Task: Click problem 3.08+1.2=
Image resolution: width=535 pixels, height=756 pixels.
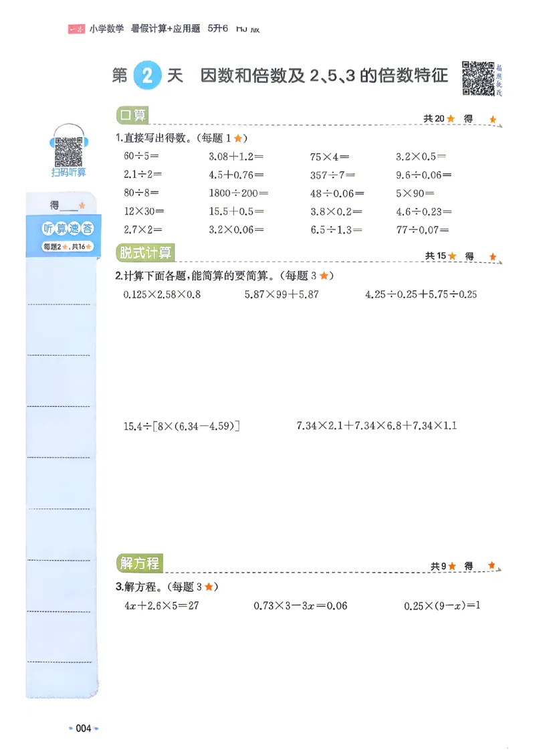Action: (x=236, y=156)
